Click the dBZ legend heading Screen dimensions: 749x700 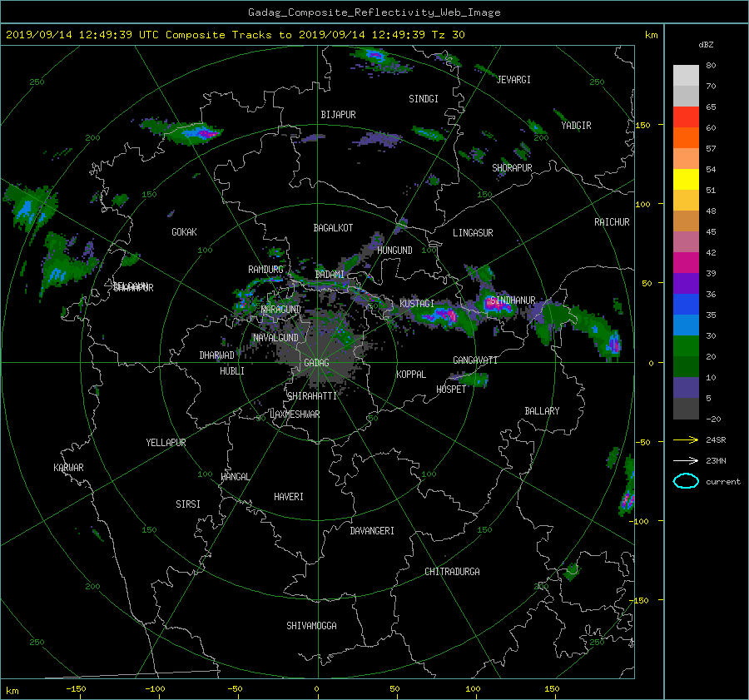[x=706, y=44]
